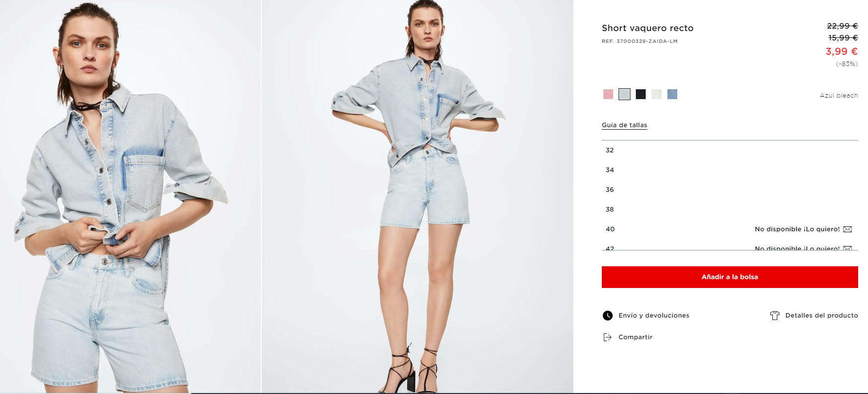
Task: Select the pink color swatch
Action: tap(608, 94)
